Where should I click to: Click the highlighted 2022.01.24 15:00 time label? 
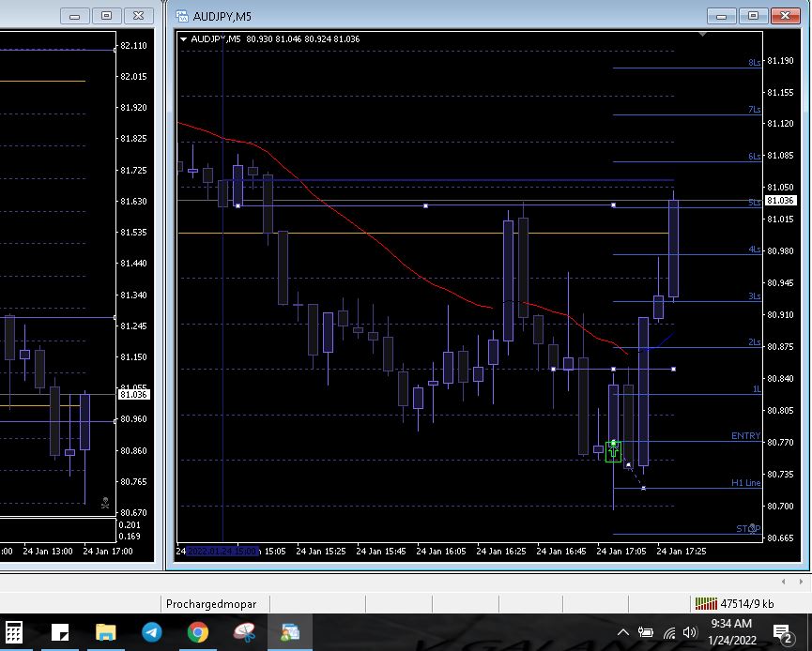point(222,552)
